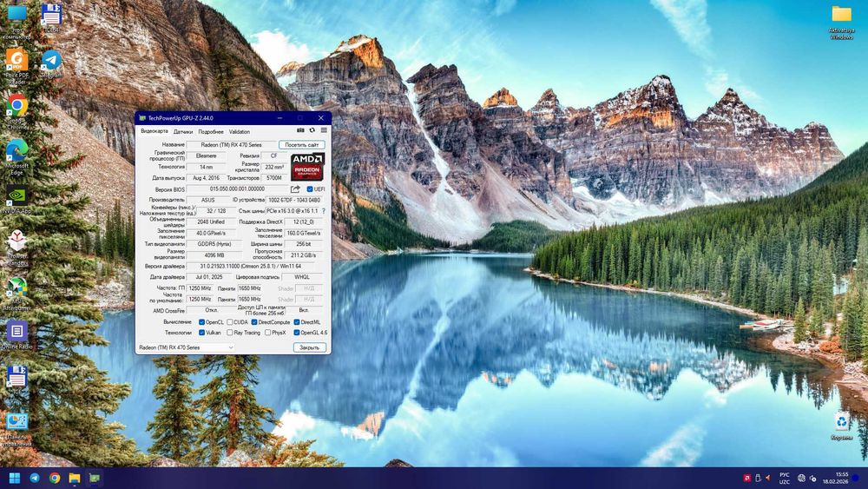Toggle the OpenCL checkbox
Screen dimensions: 868x489
click(201, 321)
